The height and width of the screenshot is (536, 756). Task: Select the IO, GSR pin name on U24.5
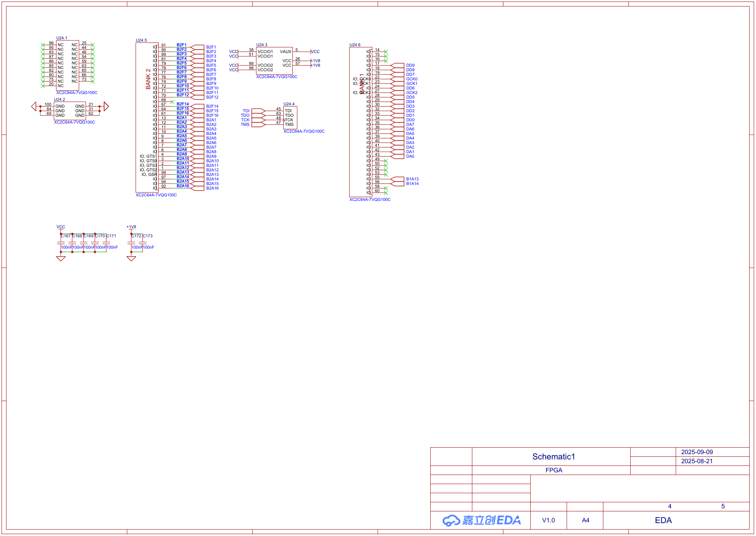tap(149, 175)
